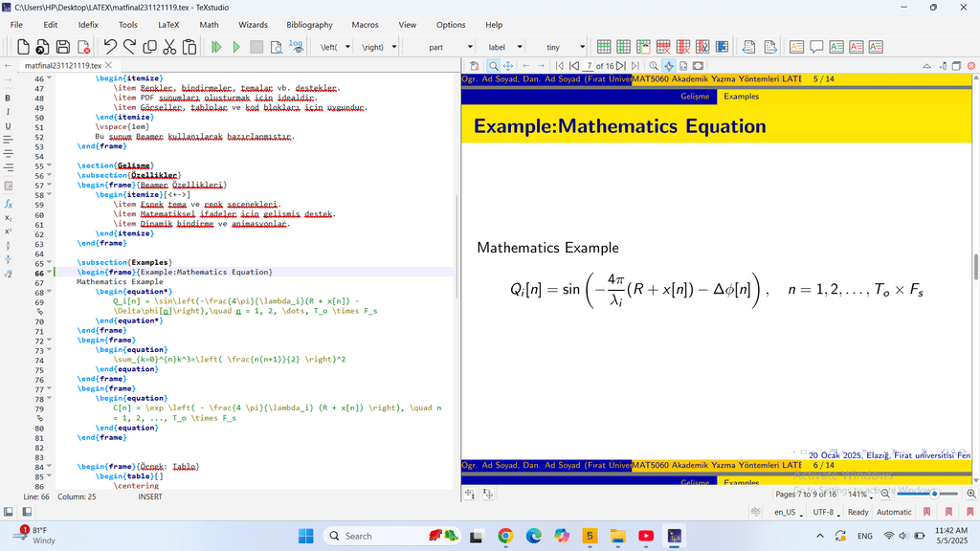Close document with the red-X page icon
This screenshot has width=980, height=551.
click(83, 47)
